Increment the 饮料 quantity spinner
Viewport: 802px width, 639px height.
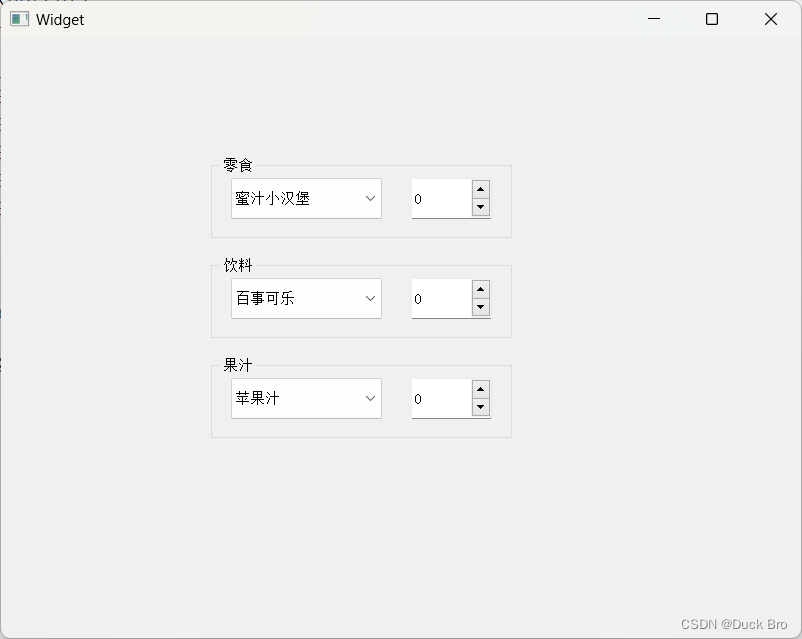pyautogui.click(x=480, y=290)
